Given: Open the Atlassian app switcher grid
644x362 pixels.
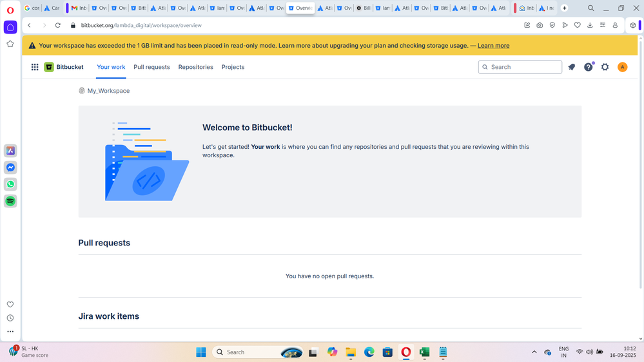Looking at the screenshot, I should pos(35,67).
